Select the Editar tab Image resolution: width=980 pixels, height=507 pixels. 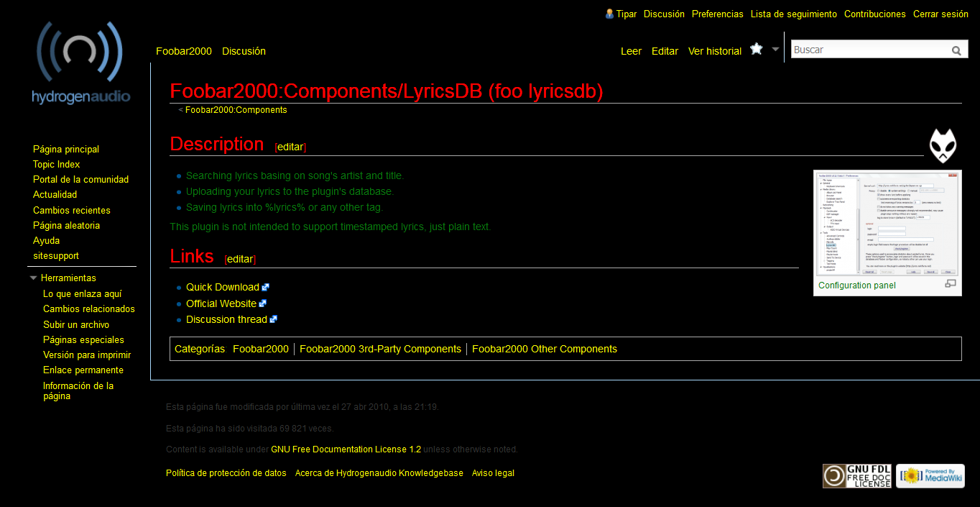(665, 51)
